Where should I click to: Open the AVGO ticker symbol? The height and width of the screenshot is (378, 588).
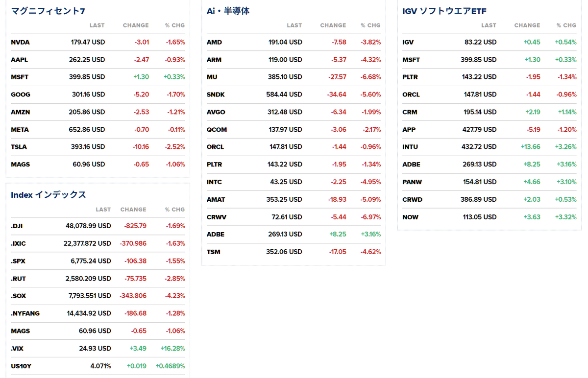(x=216, y=112)
